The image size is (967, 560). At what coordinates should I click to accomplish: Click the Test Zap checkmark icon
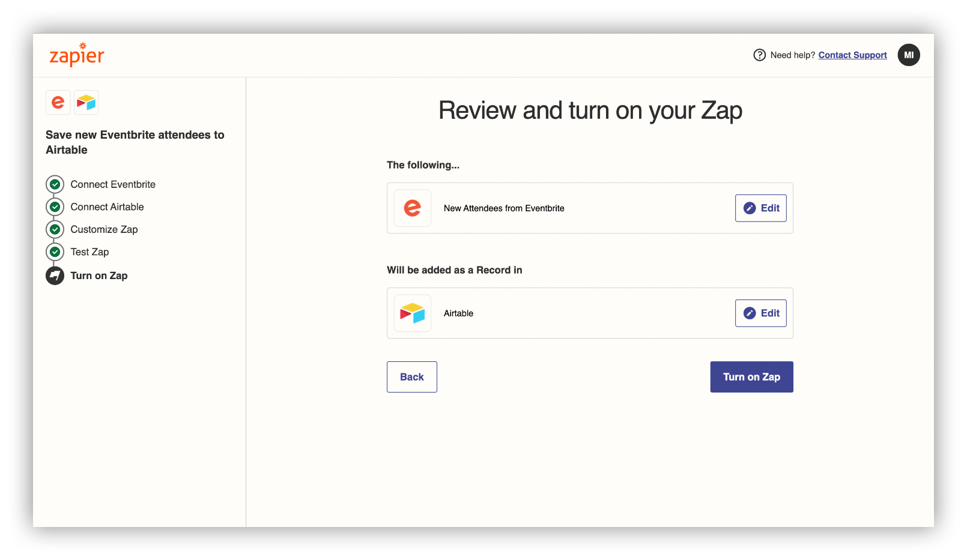point(55,252)
